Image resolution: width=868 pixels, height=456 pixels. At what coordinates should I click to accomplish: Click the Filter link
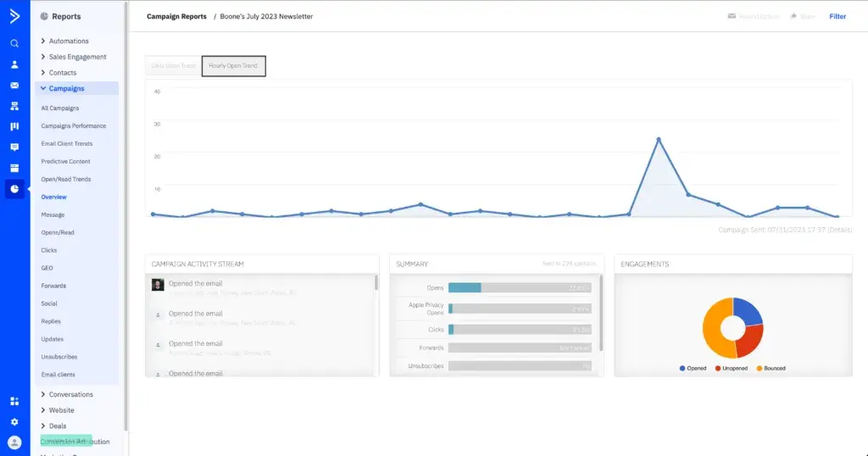pyautogui.click(x=837, y=16)
